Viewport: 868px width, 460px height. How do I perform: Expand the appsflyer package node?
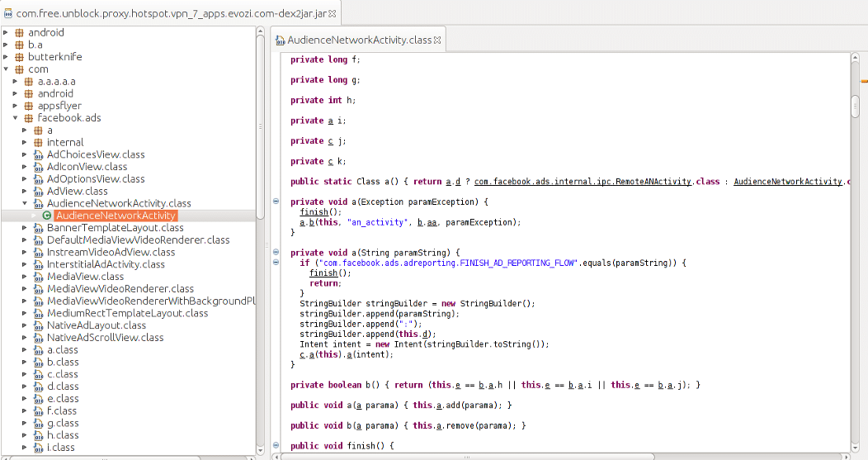tap(16, 106)
